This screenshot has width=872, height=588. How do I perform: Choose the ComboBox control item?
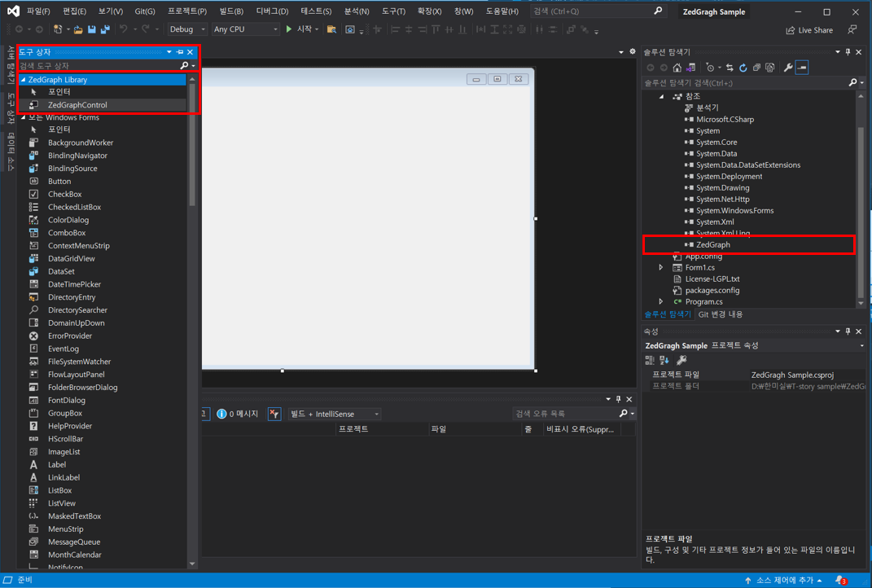coord(66,233)
